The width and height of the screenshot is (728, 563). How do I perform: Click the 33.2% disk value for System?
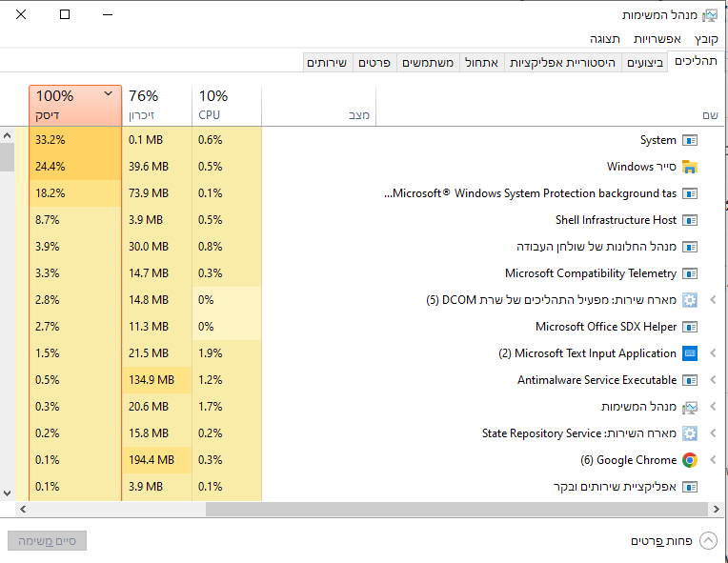pyautogui.click(x=51, y=140)
